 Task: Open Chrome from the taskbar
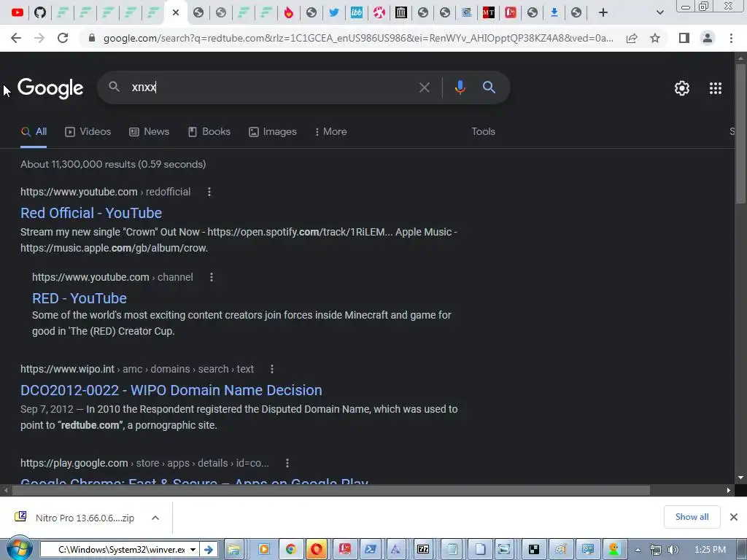(290, 550)
